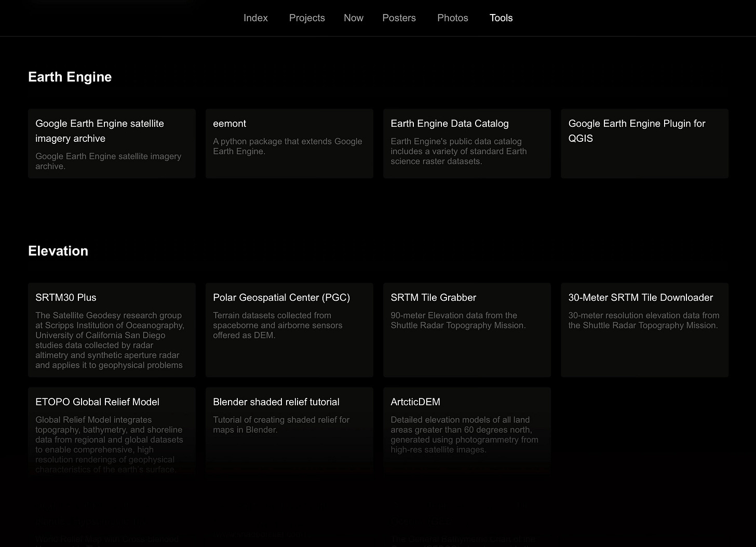Open the 30-Meter SRTM Tile Downloader card
Screen dimensions: 756x547
pos(644,330)
